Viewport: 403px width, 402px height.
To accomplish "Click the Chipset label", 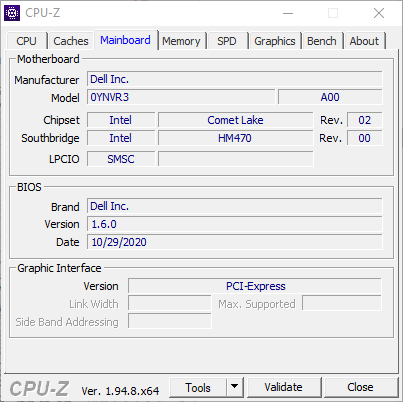I will click(61, 120).
